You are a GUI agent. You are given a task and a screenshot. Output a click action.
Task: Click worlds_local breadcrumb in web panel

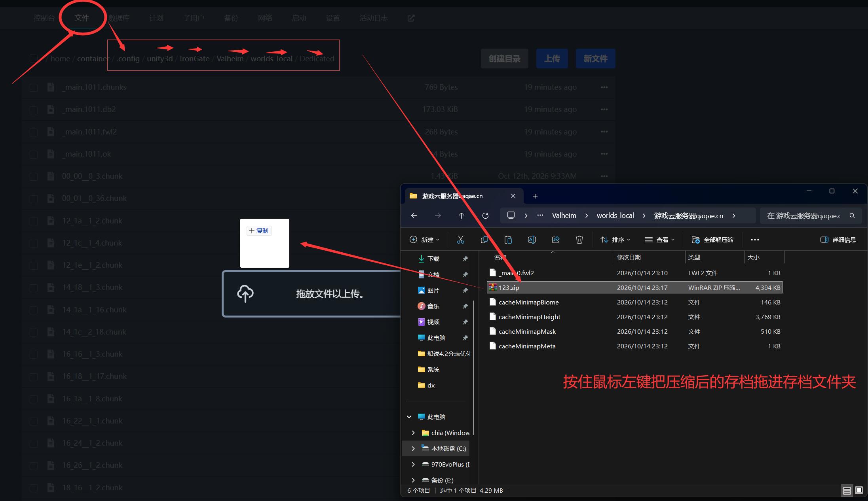[x=272, y=59]
